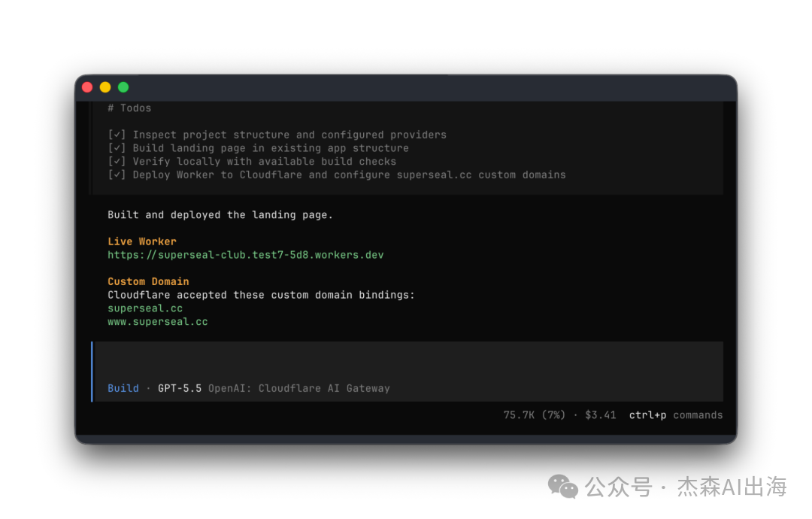
Task: Click the 'Deploy Worker to Cloudflare' todo text
Action: click(x=349, y=175)
